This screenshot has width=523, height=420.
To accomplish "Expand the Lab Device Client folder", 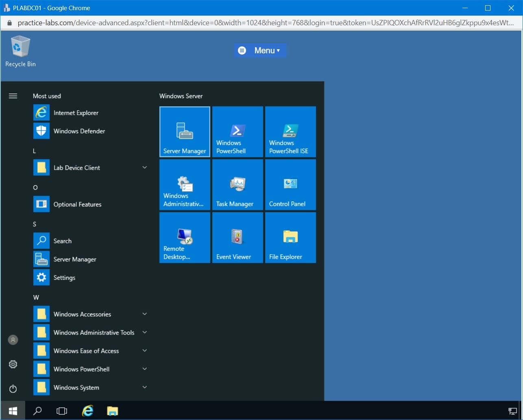I will coord(90,168).
